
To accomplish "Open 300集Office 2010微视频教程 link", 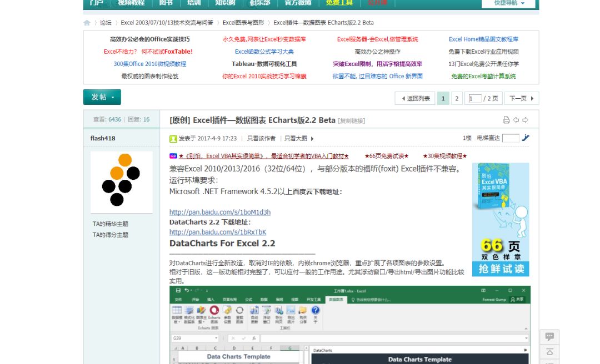I will coord(149,64).
